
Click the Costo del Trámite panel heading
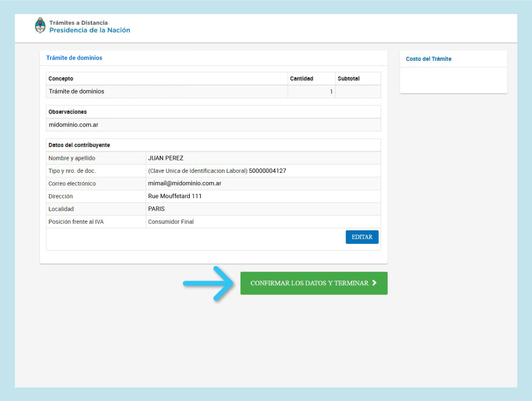429,59
